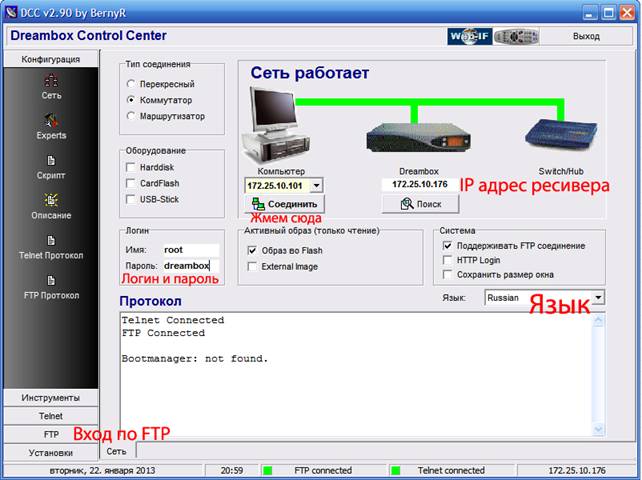Enable the Harddisk checkbox
The height and width of the screenshot is (480, 642).
tap(131, 167)
